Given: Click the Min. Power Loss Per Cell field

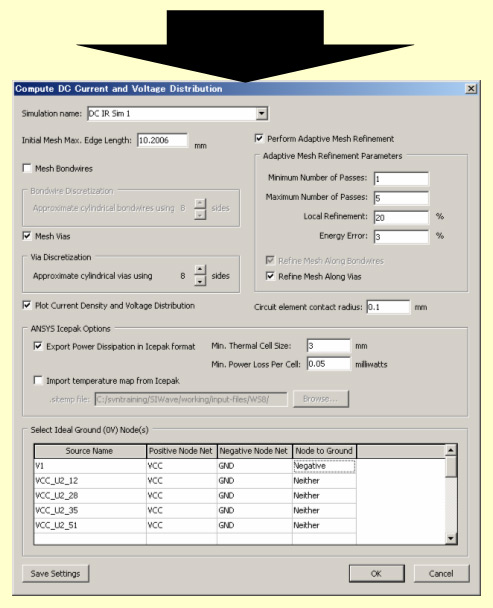Looking at the screenshot, I should 329,364.
